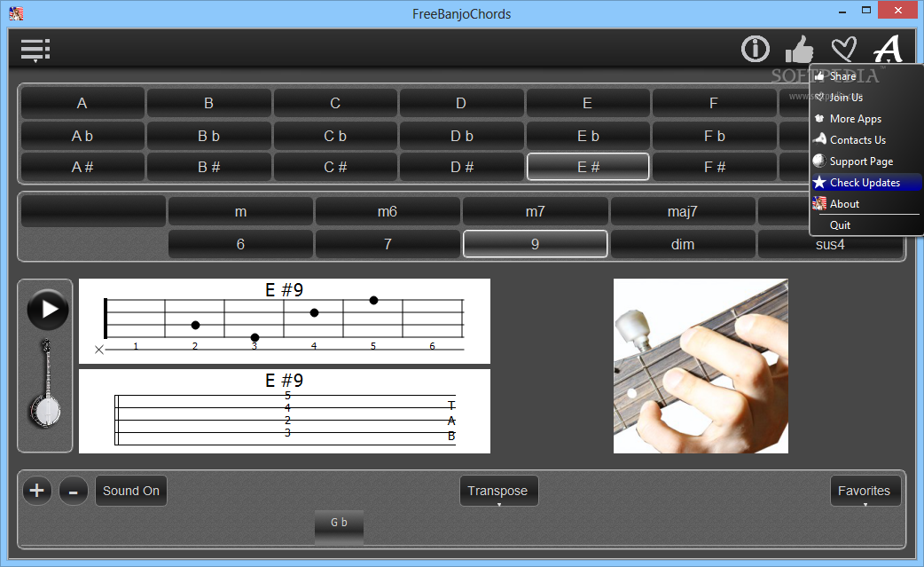Select the m7 chord type
The height and width of the screenshot is (567, 924).
pyautogui.click(x=535, y=211)
